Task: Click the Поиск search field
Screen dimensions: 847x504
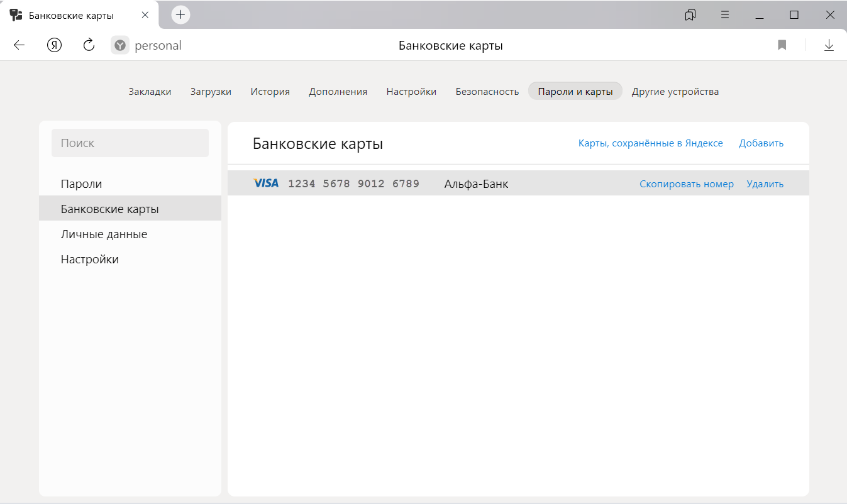Action: 130,143
